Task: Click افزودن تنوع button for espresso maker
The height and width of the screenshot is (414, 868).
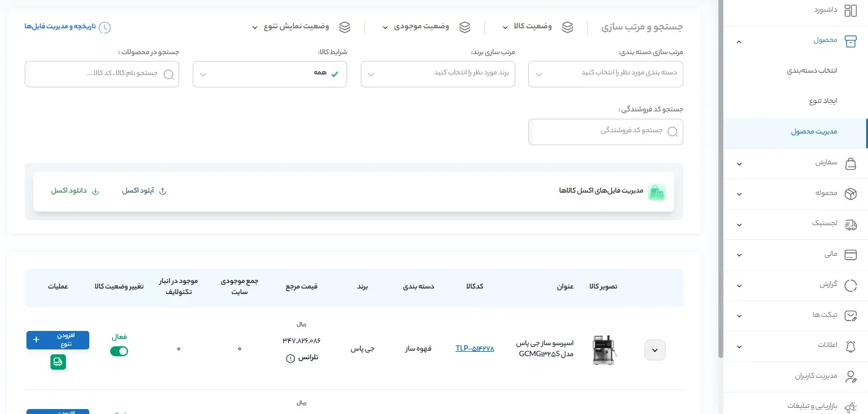Action: click(x=58, y=340)
